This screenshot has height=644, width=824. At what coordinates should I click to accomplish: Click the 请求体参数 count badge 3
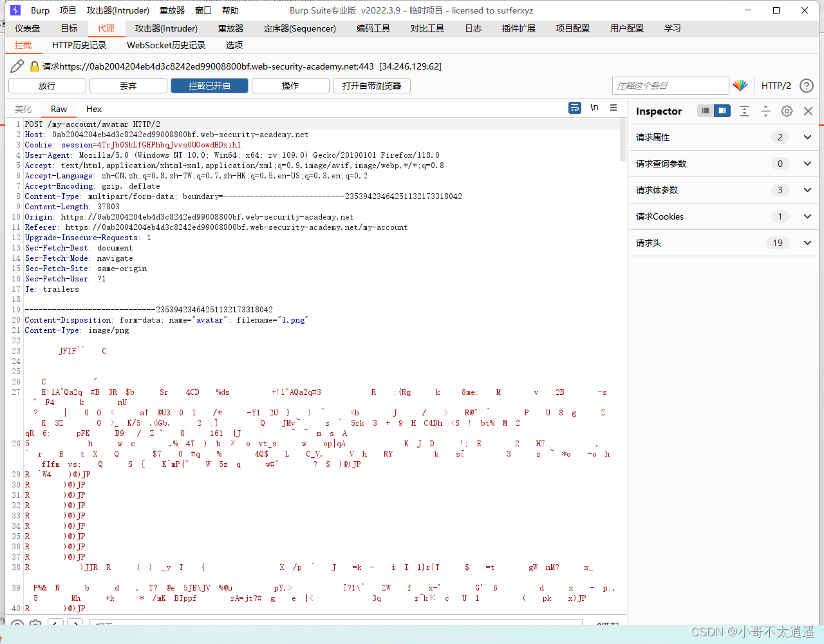(x=780, y=190)
